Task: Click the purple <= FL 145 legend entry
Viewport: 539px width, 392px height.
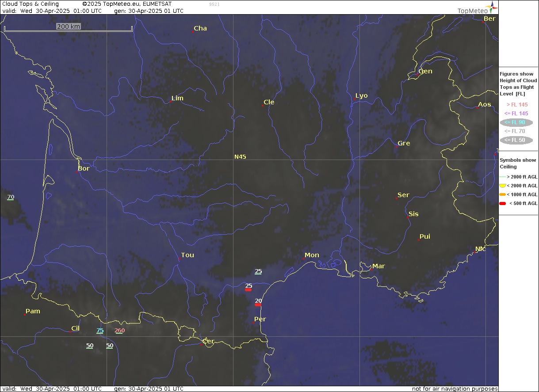Action: (x=516, y=114)
